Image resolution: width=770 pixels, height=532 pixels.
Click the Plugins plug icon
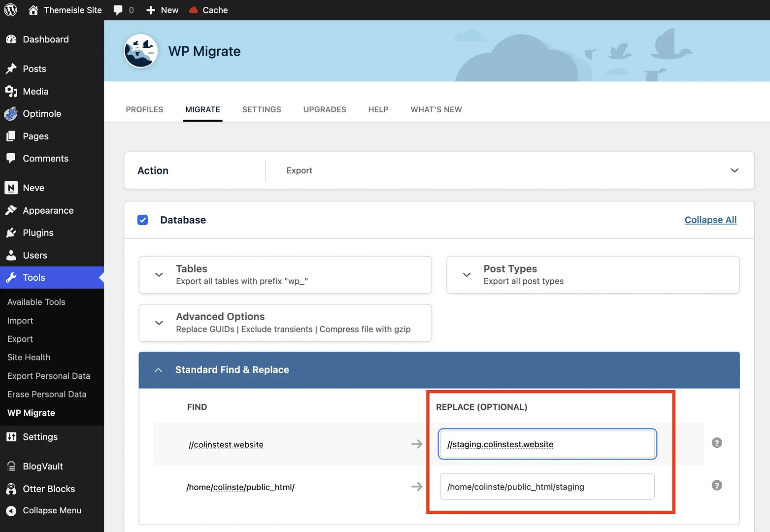[11, 233]
